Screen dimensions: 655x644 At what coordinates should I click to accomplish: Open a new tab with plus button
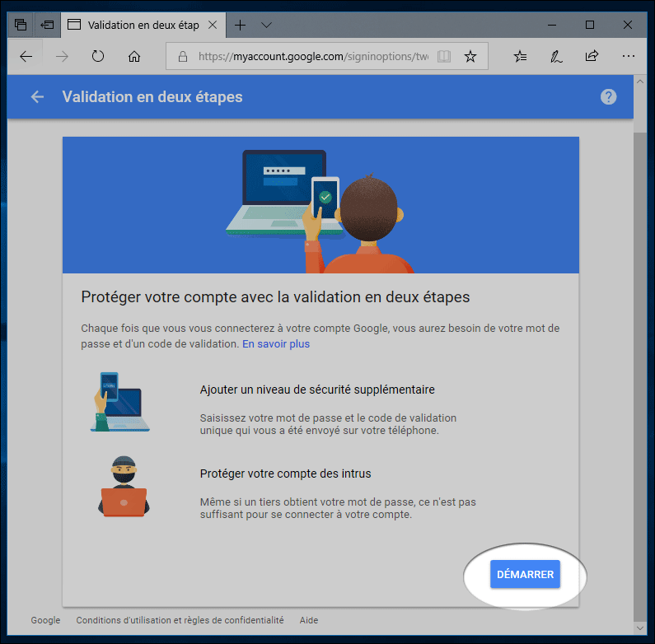pos(241,25)
